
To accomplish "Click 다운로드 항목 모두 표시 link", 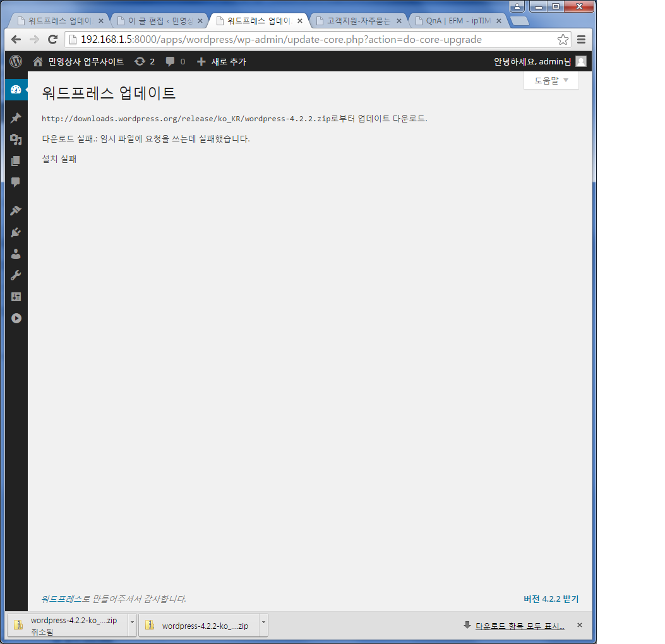I will click(520, 626).
